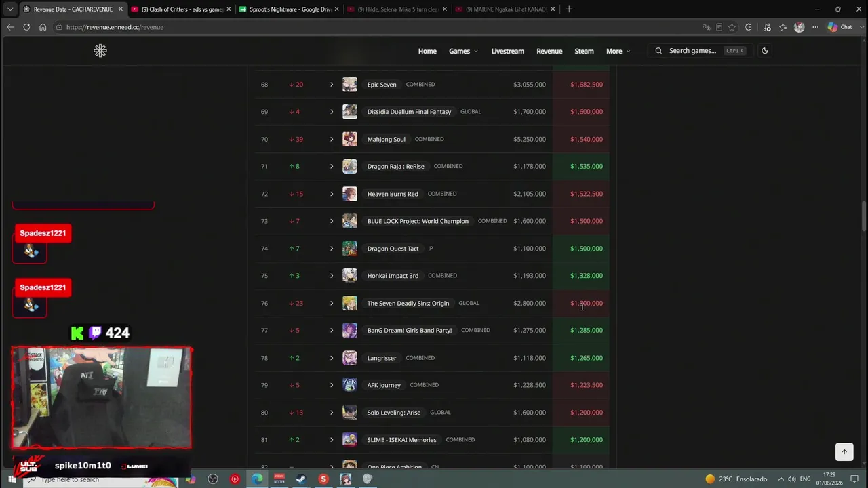The width and height of the screenshot is (868, 488).
Task: Open the tab search chevron in the title bar
Action: [9, 9]
